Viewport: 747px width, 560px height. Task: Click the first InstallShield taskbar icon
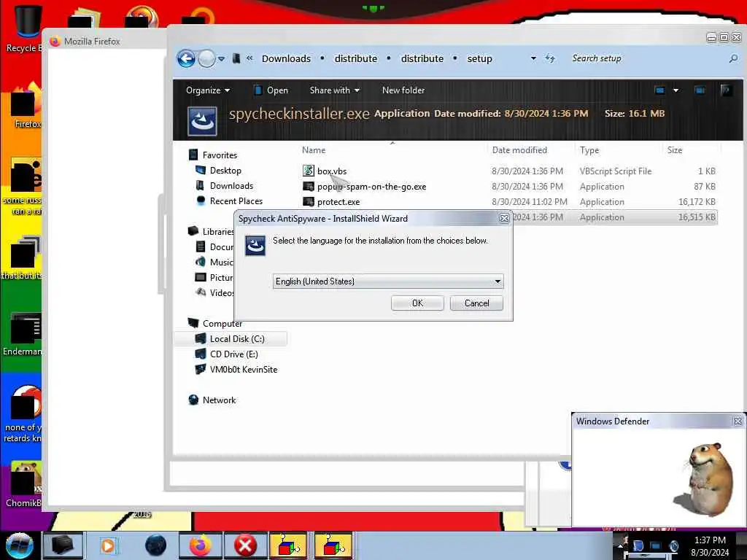(289, 545)
